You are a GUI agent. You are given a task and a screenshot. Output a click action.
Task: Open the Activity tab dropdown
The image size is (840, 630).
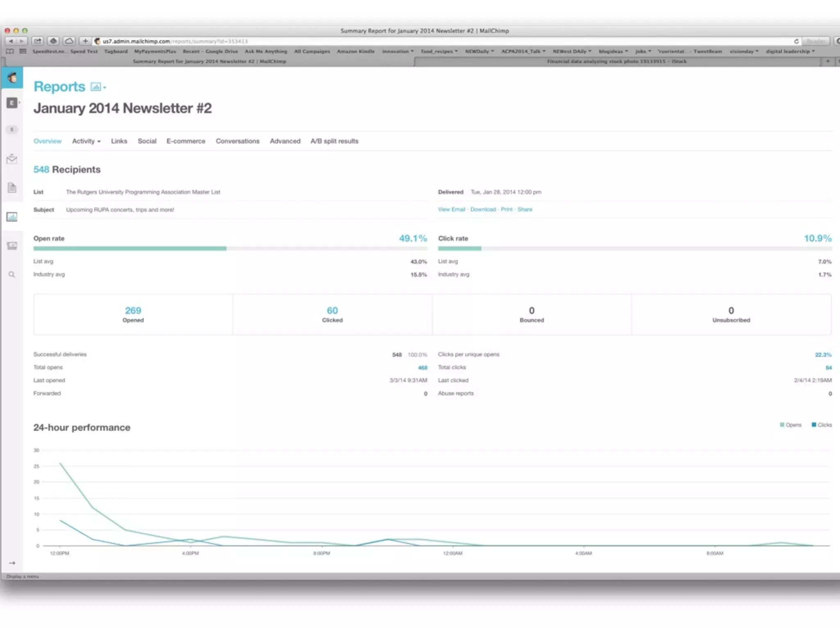86,141
